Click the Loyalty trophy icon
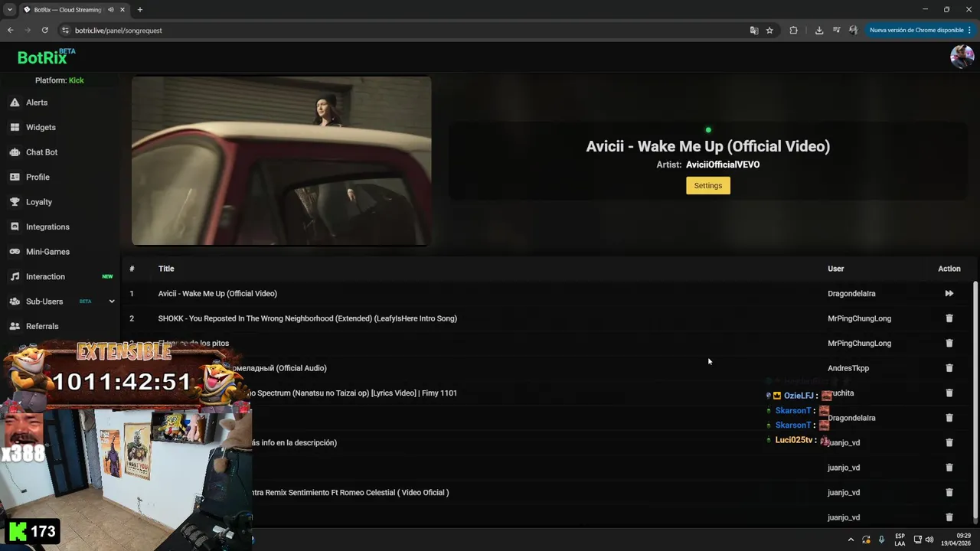The width and height of the screenshot is (980, 551). pyautogui.click(x=15, y=202)
